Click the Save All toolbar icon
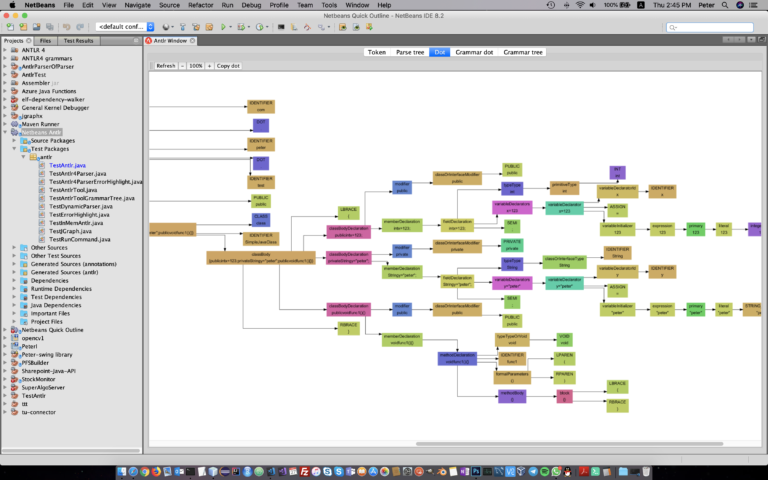The image size is (768, 480). tap(50, 27)
